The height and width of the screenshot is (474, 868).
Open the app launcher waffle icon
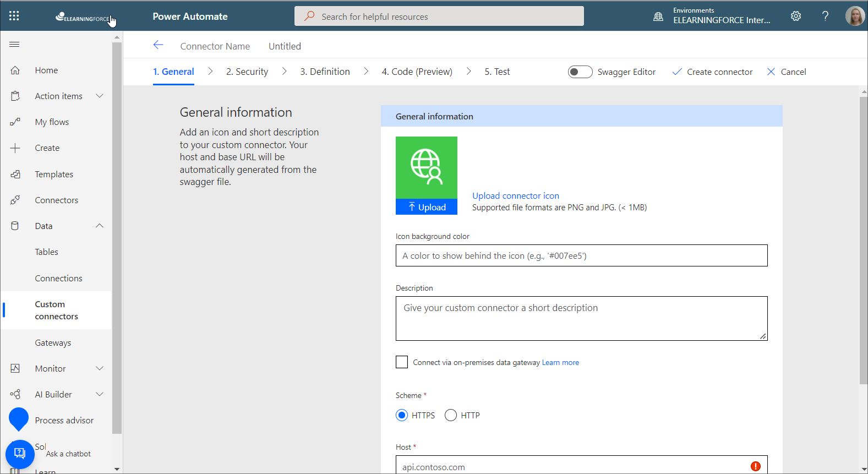tap(14, 16)
